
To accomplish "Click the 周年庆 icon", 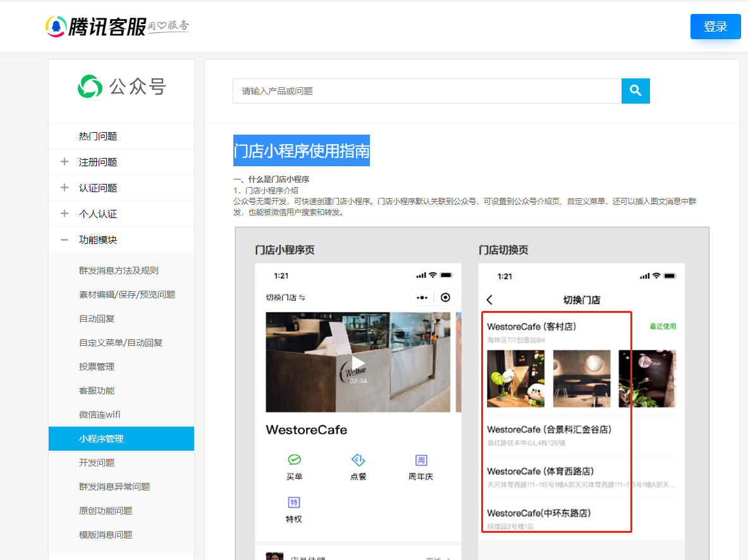I will [x=420, y=460].
